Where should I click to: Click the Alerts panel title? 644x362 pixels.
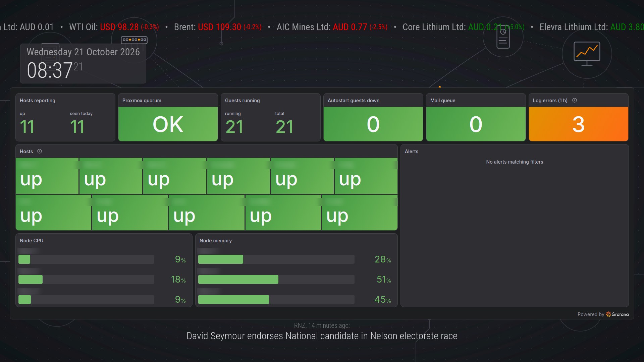click(412, 152)
